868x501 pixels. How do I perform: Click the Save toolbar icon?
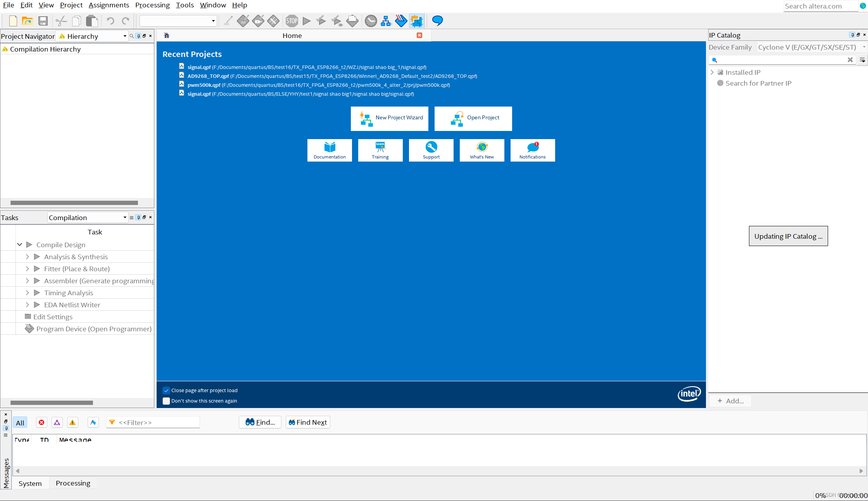43,21
